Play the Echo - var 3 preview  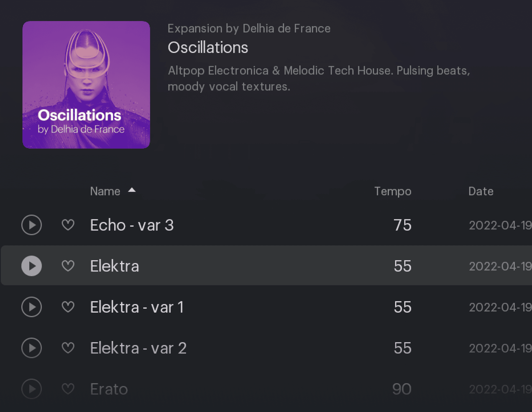pos(32,225)
